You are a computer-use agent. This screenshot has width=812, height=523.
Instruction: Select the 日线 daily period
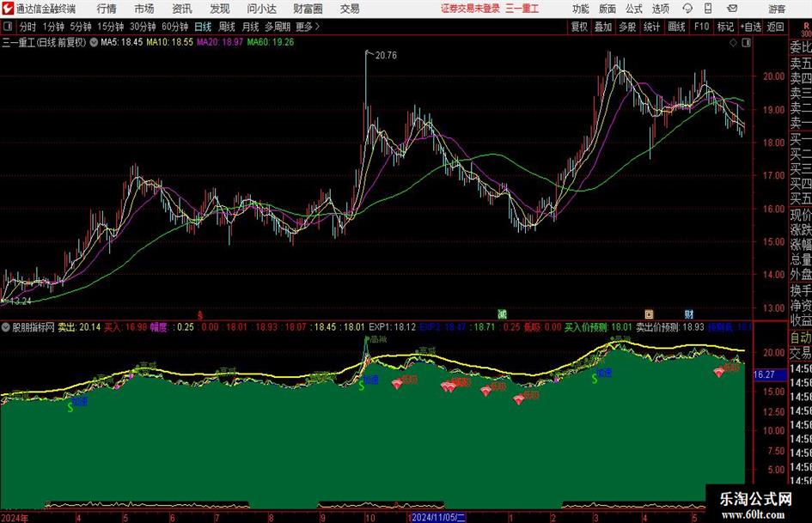[203, 27]
